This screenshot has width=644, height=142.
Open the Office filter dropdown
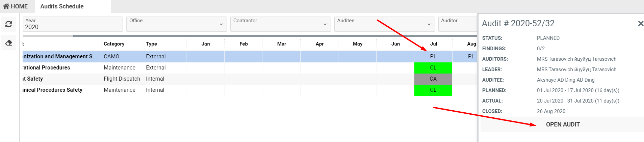tap(176, 24)
